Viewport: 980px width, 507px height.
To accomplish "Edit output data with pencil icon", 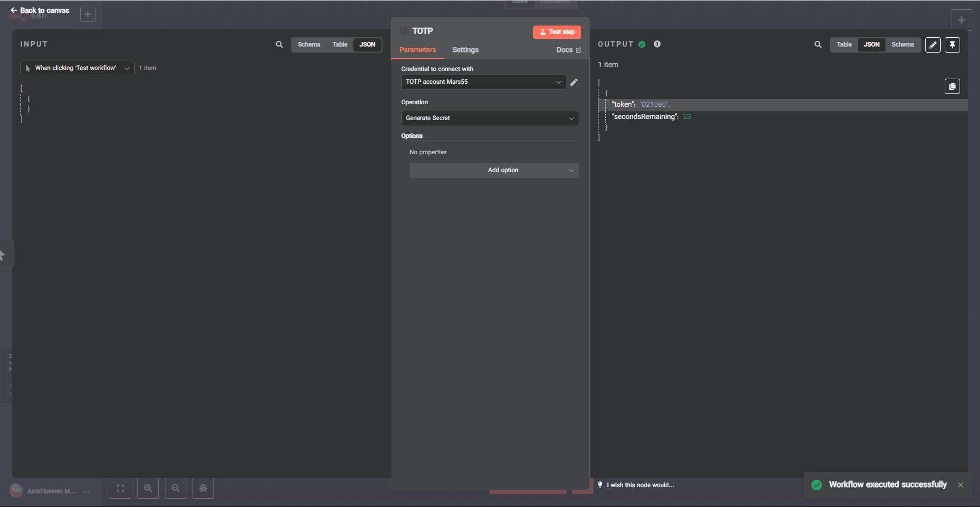I will tap(933, 45).
